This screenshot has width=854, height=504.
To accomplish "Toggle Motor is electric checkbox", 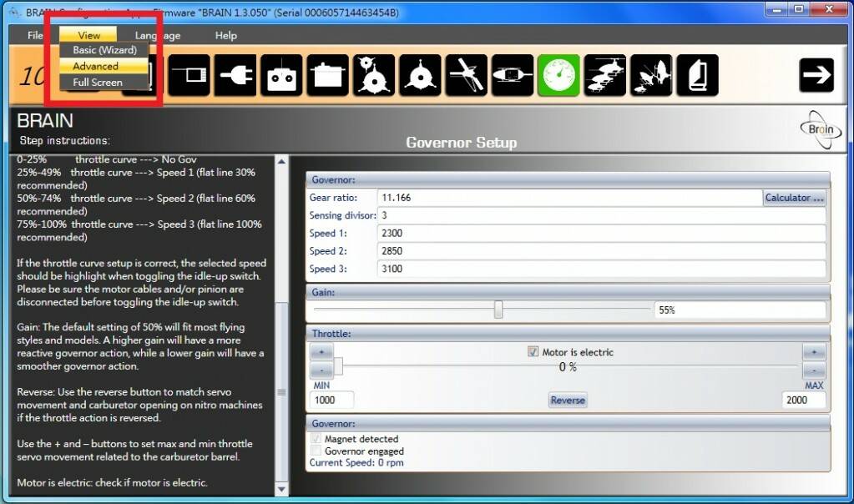I will tap(533, 351).
